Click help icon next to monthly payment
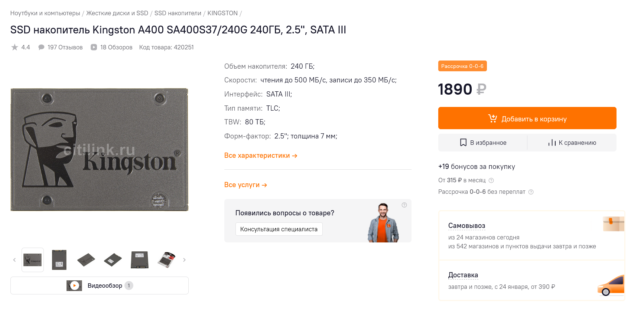Screen dimensions: 644x310 pyautogui.click(x=491, y=180)
